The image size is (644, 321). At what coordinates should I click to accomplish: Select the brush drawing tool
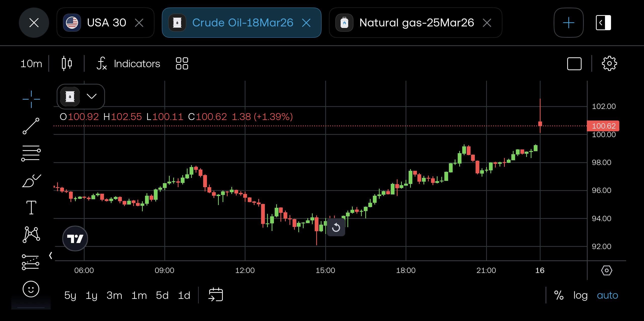pos(31,181)
